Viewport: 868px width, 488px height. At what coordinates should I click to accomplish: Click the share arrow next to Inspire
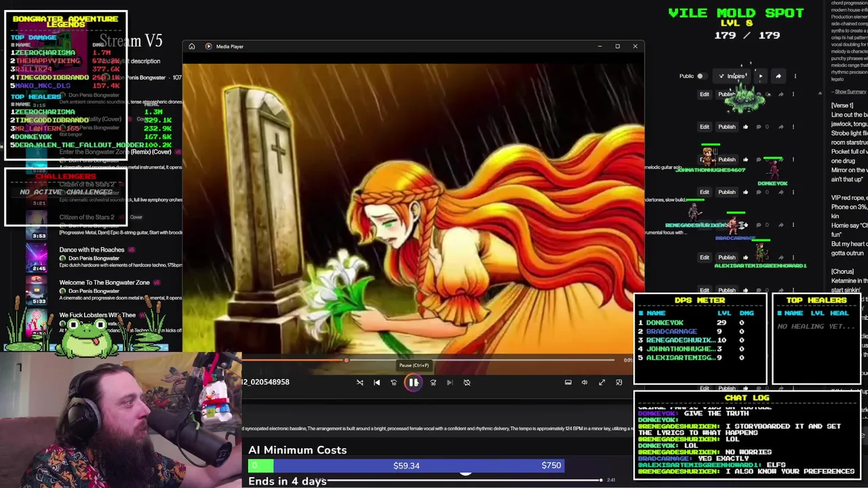pyautogui.click(x=778, y=76)
